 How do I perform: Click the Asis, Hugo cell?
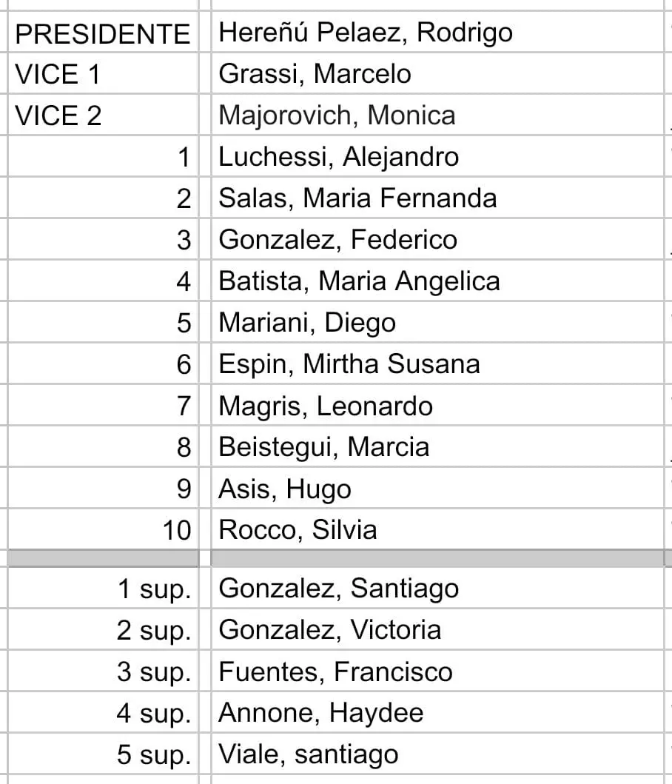[x=285, y=489]
